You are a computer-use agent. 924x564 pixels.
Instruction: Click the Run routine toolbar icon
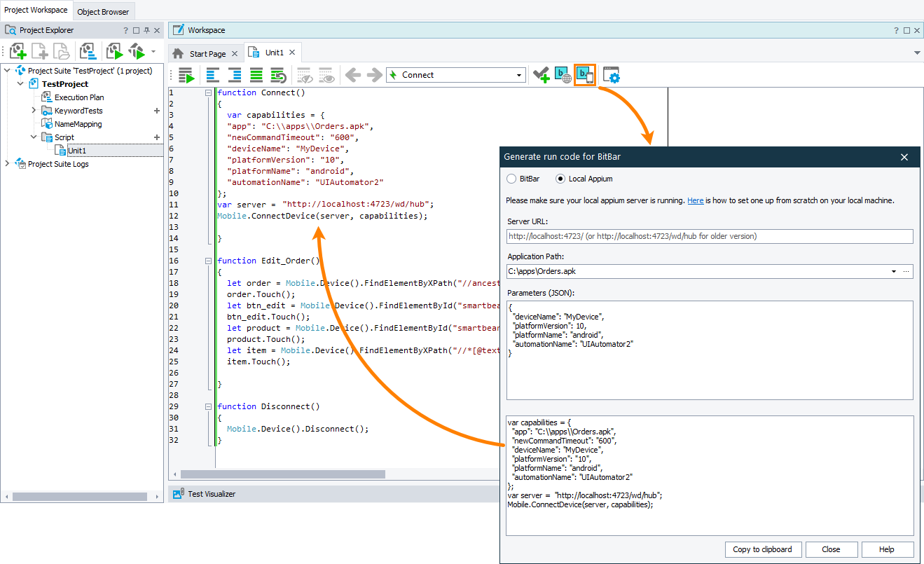(x=186, y=75)
